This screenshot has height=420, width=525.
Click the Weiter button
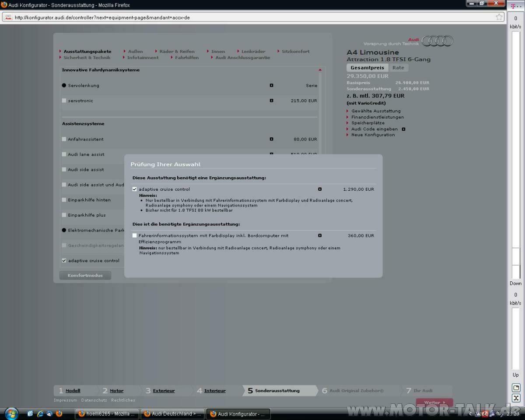(x=434, y=402)
